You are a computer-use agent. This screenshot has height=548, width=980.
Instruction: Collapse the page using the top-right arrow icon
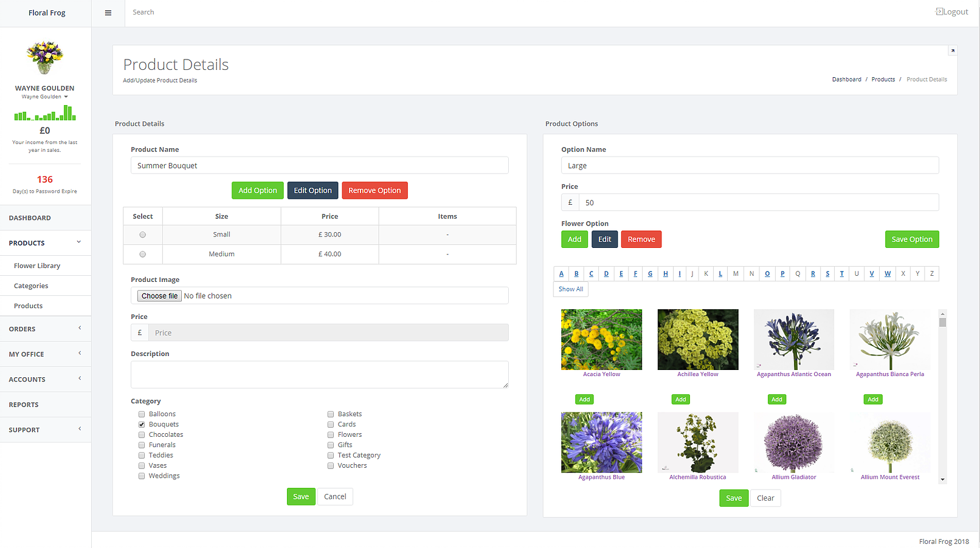click(953, 50)
